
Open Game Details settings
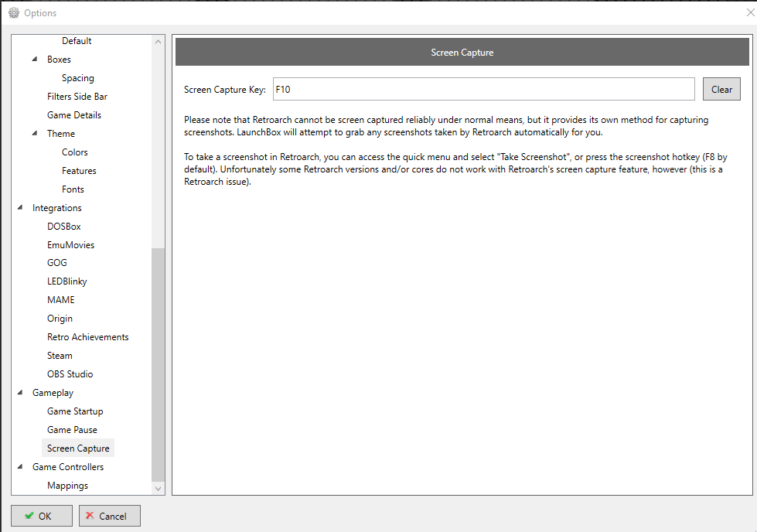(74, 115)
